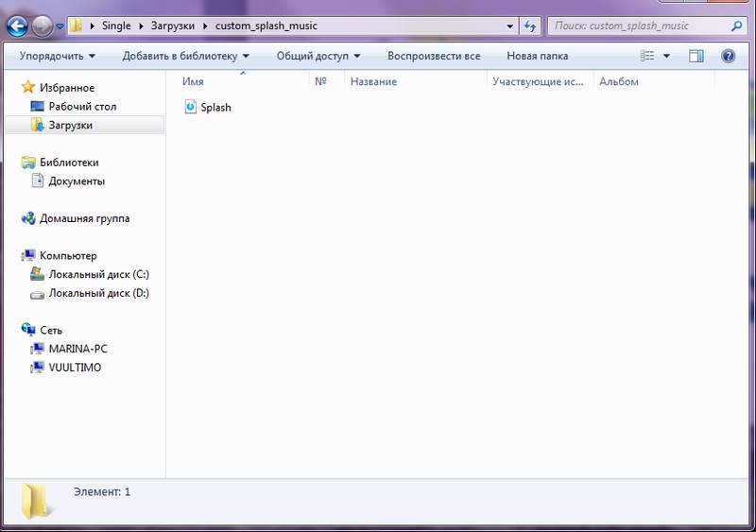Expand the Добавить в библиотеку dropdown
The image size is (756, 532).
tap(185, 57)
